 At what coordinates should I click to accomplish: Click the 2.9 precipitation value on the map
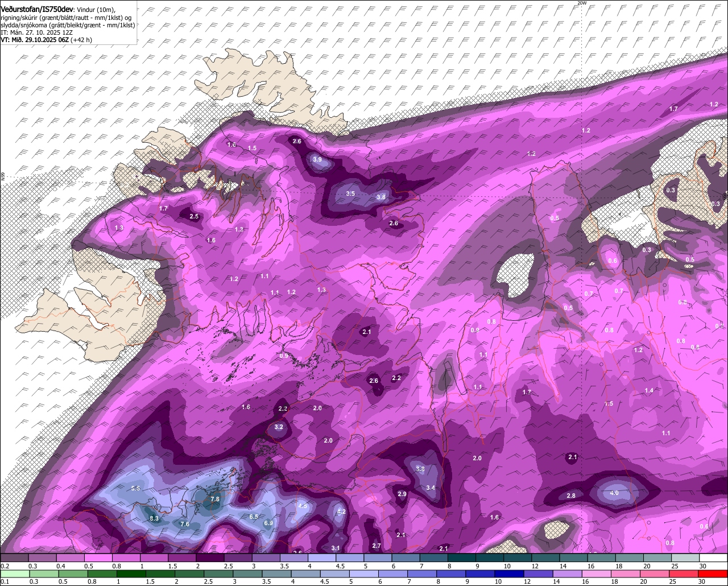pos(402,494)
